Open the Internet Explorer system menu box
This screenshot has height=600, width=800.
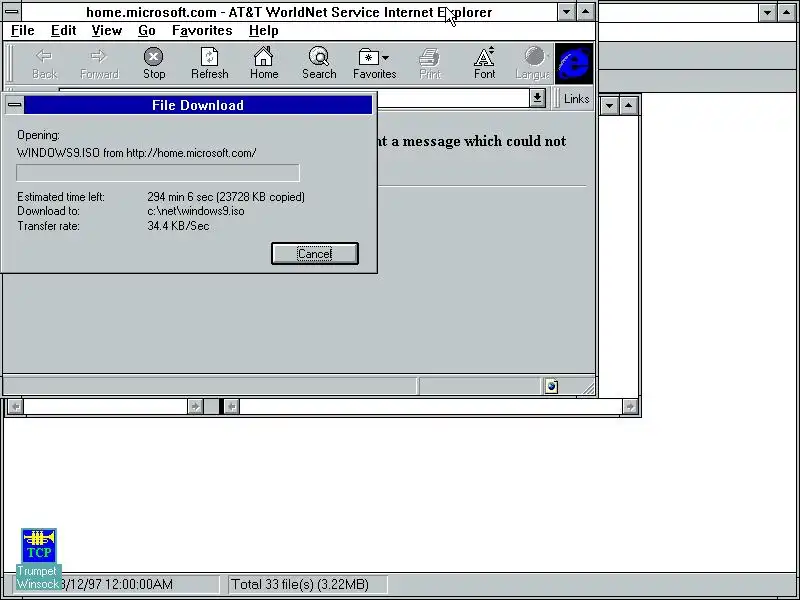(x=12, y=11)
